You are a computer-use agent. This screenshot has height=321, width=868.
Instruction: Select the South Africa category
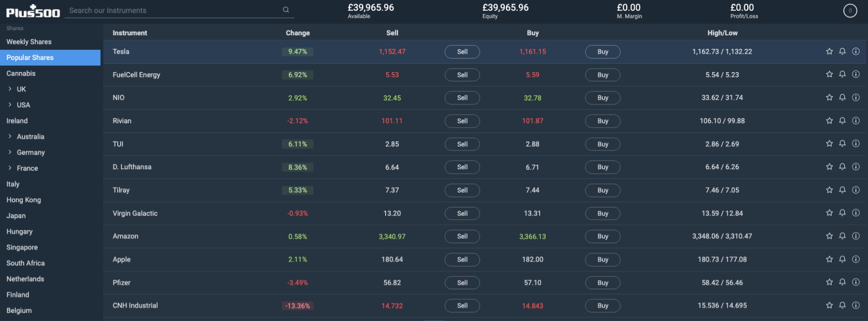26,263
